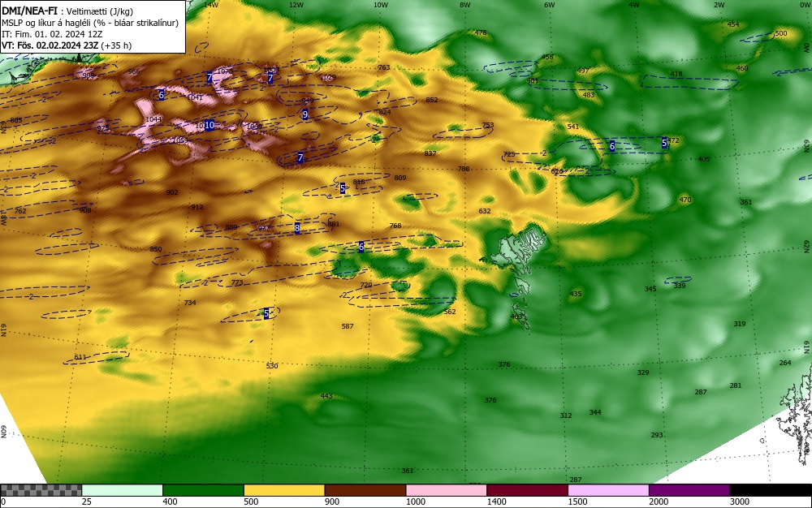The height and width of the screenshot is (508, 812).
Task: Click the legend tick value 900
Action: 332,502
